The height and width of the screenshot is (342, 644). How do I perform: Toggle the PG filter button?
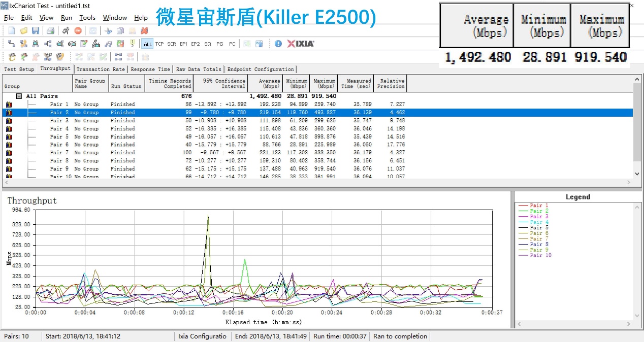click(220, 44)
